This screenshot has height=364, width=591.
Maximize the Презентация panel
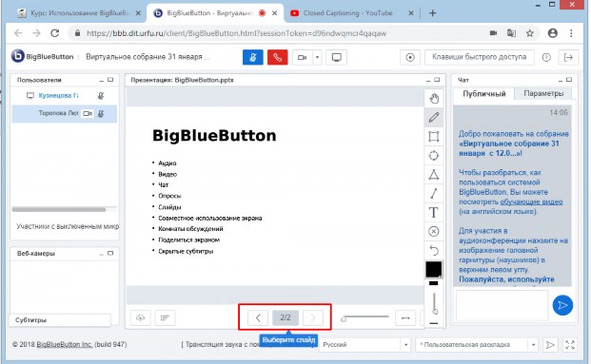(437, 80)
